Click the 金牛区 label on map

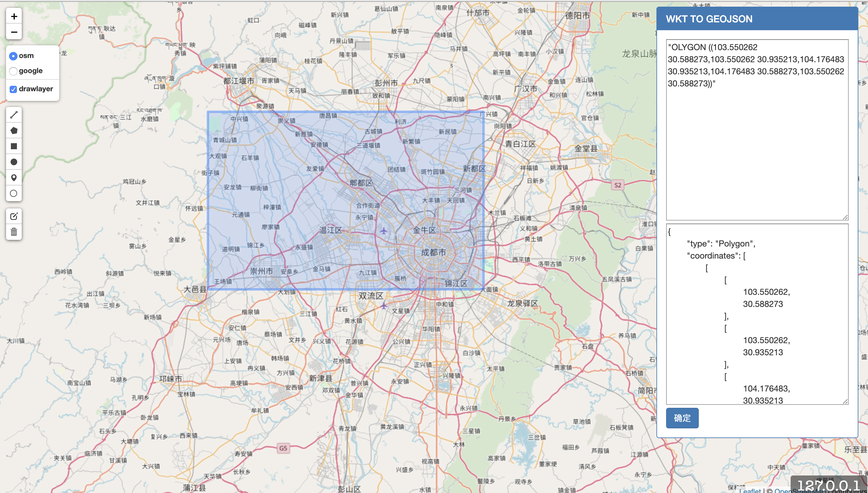(x=424, y=230)
